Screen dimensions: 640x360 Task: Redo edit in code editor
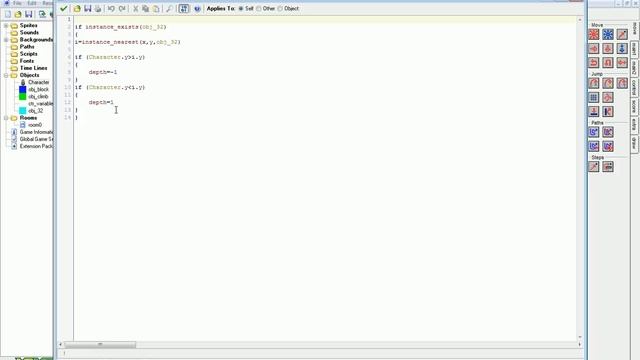click(x=122, y=9)
